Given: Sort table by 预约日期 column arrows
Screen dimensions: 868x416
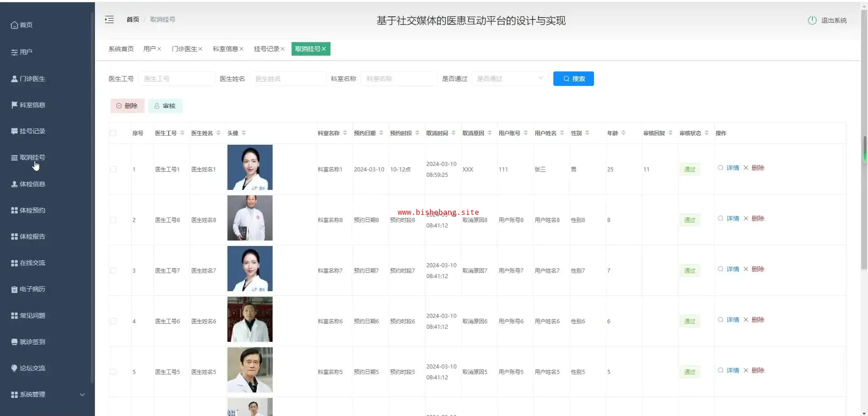Looking at the screenshot, I should (x=381, y=133).
